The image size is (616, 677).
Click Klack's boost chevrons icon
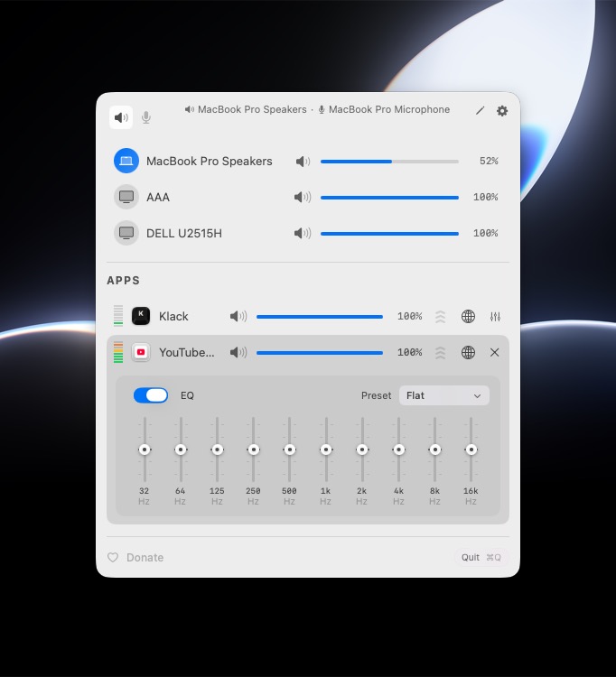440,317
